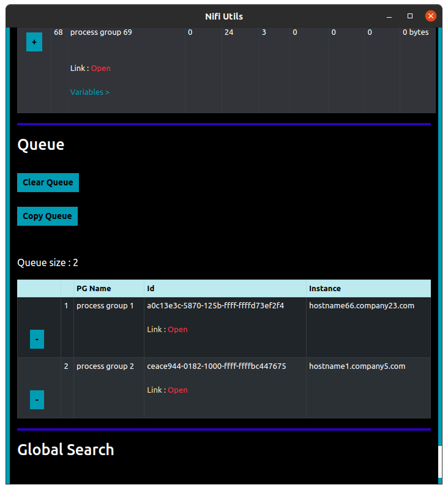Add process group 69 with plus button
448x490 pixels.
click(34, 42)
